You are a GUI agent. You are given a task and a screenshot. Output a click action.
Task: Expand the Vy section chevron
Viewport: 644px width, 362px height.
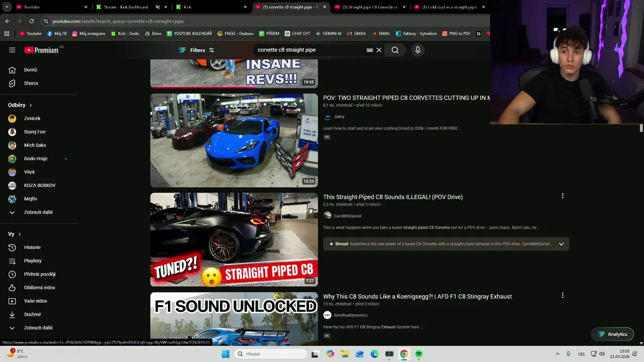[x=20, y=234]
